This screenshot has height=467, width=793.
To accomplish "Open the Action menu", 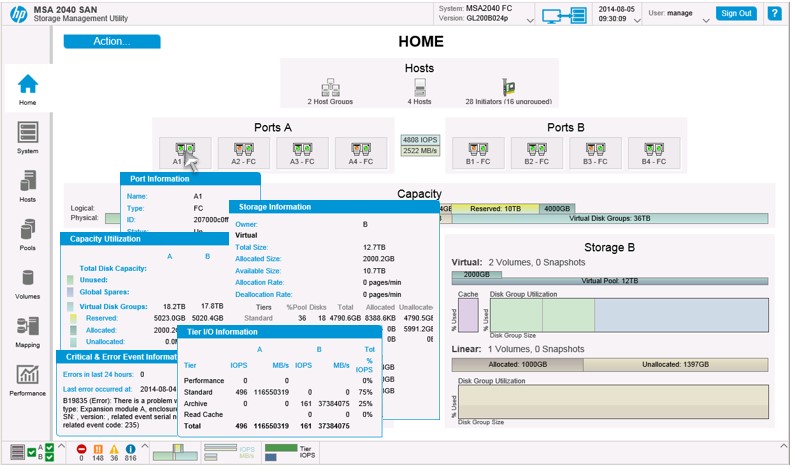I will click(112, 41).
